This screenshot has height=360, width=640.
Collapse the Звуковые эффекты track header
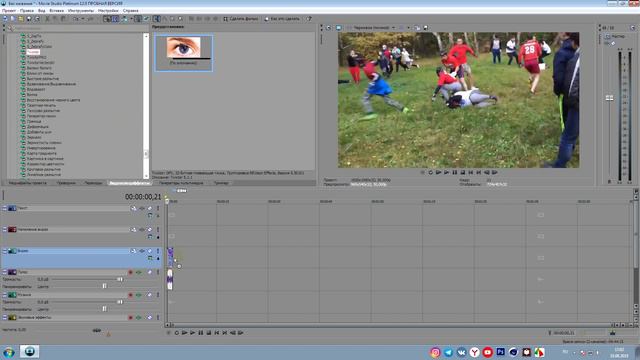click(4, 317)
